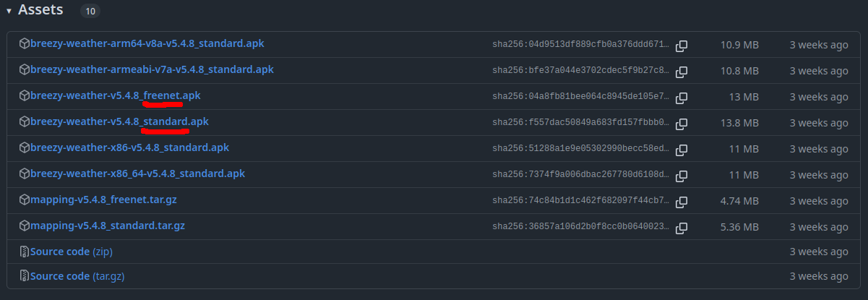Screen dimensions: 868x300
Task: Download Source code zip archive
Action: click(x=72, y=252)
